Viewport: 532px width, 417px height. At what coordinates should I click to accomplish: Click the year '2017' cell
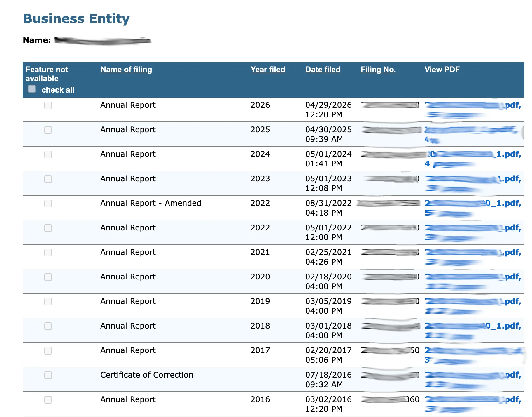260,350
